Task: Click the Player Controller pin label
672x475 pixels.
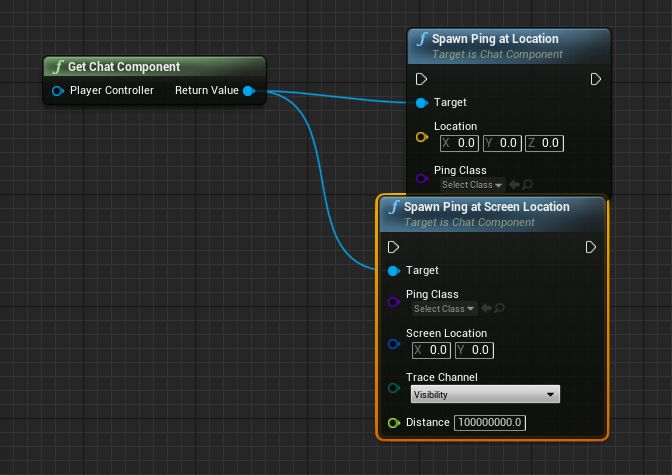Action: [112, 90]
